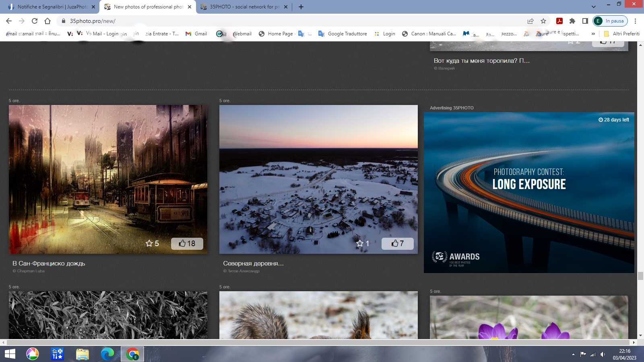Toggle the browser side panel
Image resolution: width=644 pixels, height=362 pixels.
pos(585,21)
